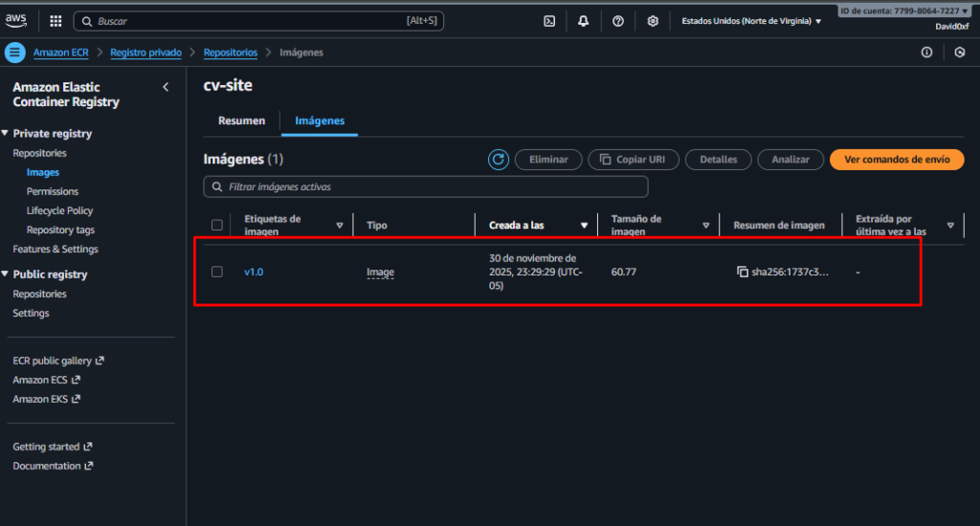The image size is (980, 526).
Task: Collapse the Private registry section
Action: [6, 134]
